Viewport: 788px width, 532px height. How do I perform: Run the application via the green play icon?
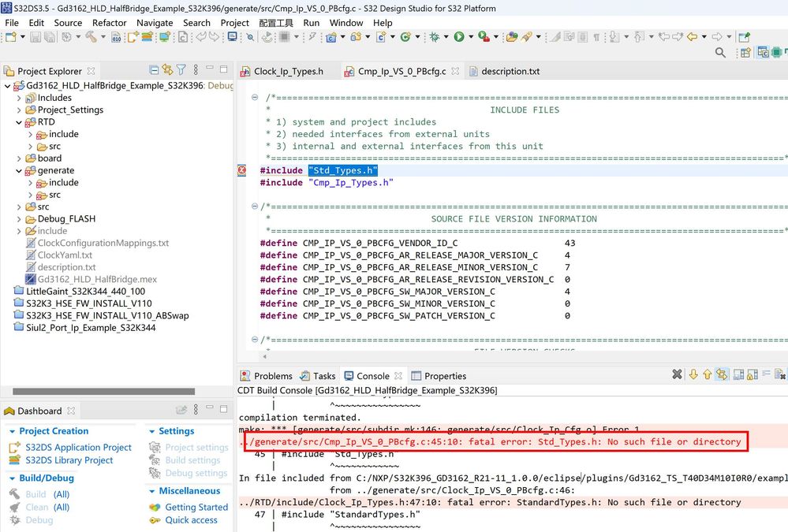coord(459,37)
